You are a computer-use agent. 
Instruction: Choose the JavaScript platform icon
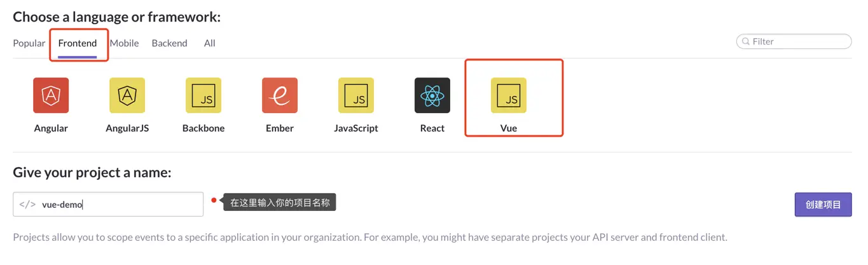tap(356, 95)
